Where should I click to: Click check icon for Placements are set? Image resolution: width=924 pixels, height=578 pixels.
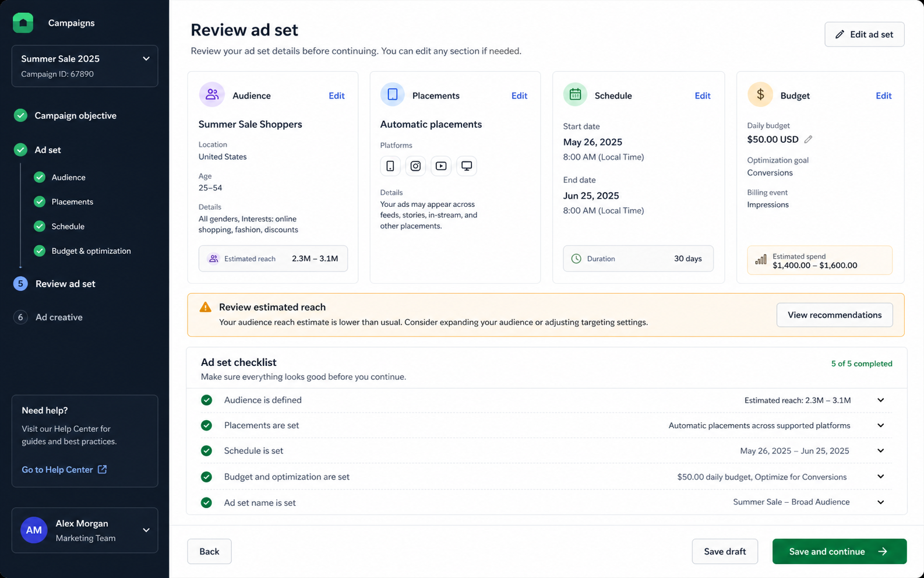tap(206, 425)
